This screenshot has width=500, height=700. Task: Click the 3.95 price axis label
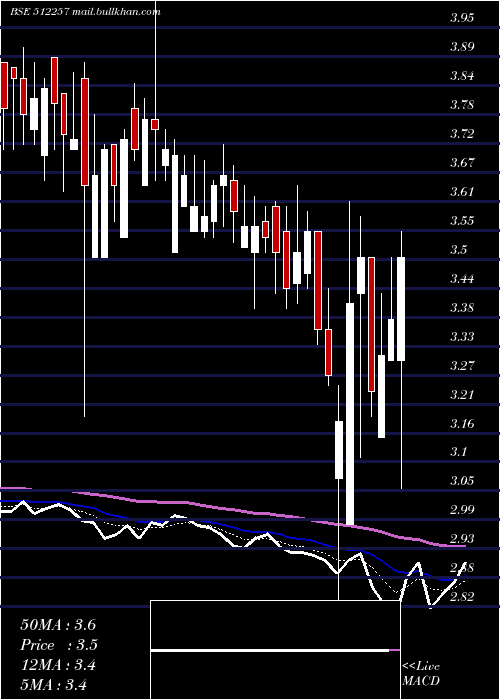(462, 18)
